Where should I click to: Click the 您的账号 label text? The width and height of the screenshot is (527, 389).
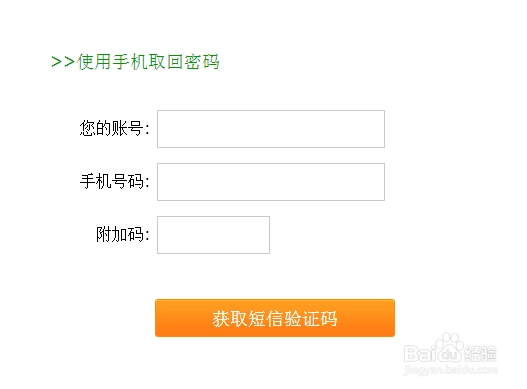pyautogui.click(x=114, y=128)
